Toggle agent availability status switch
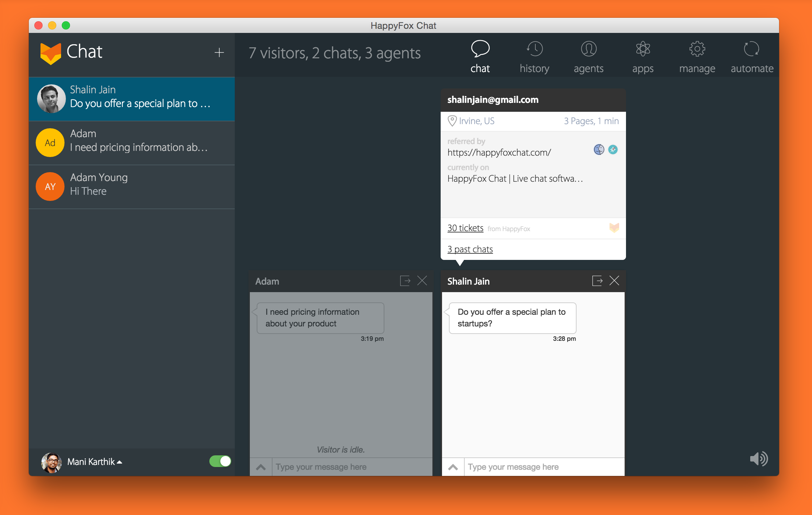The height and width of the screenshot is (515, 812). [x=220, y=461]
